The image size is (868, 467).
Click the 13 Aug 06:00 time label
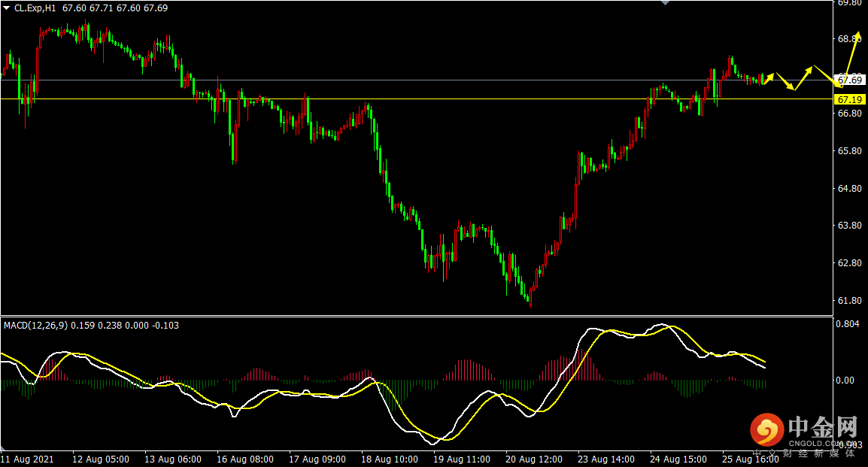point(173,459)
